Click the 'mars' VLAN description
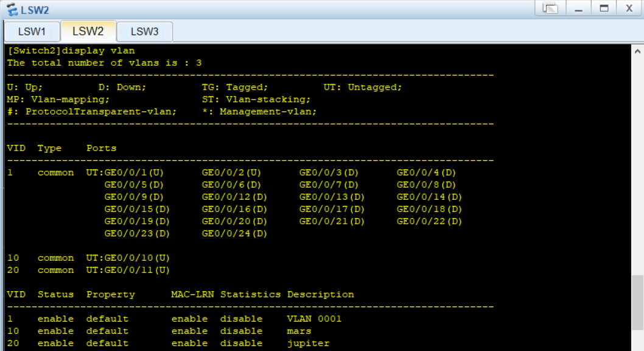This screenshot has width=644, height=351. (299, 331)
